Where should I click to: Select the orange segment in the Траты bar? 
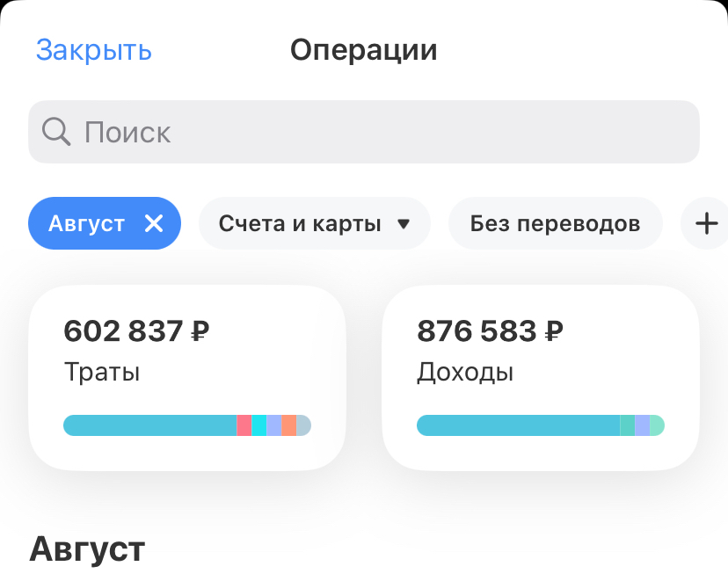point(288,425)
